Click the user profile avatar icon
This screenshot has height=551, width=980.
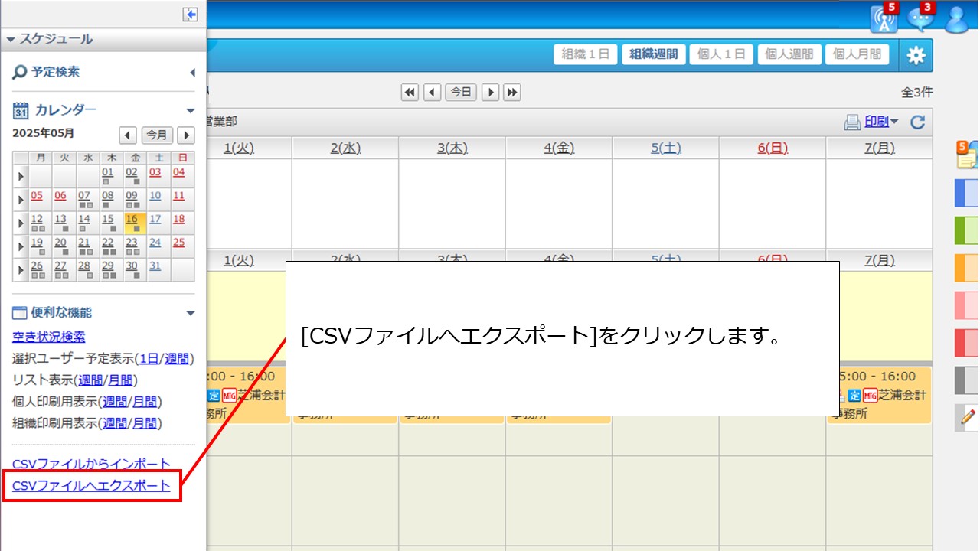(x=958, y=19)
